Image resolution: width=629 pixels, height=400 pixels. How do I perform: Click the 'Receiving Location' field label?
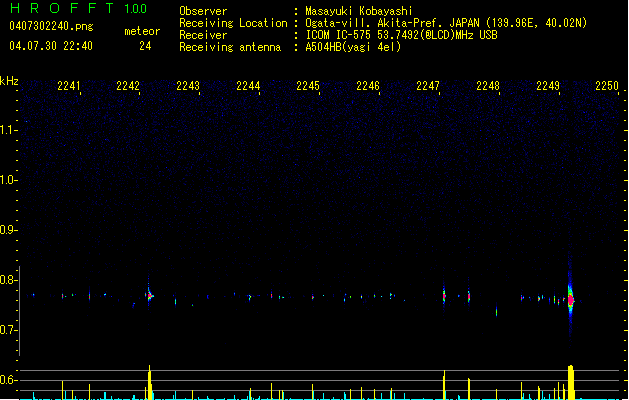[x=233, y=23]
